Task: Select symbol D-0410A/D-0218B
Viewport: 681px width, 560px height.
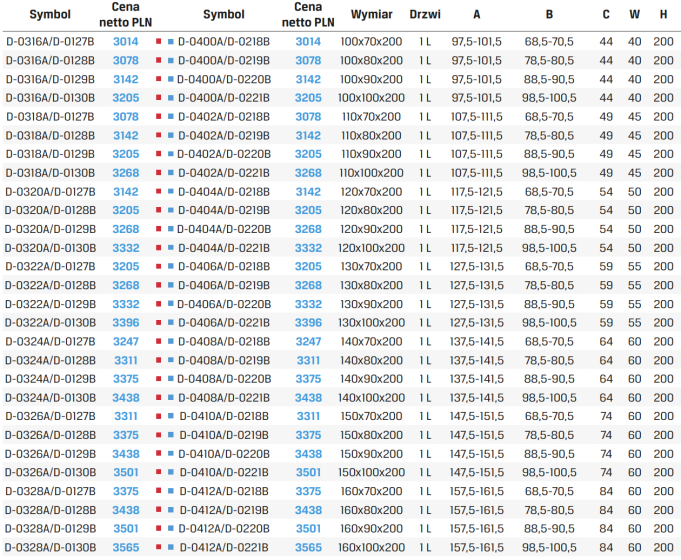Action: coord(224,416)
